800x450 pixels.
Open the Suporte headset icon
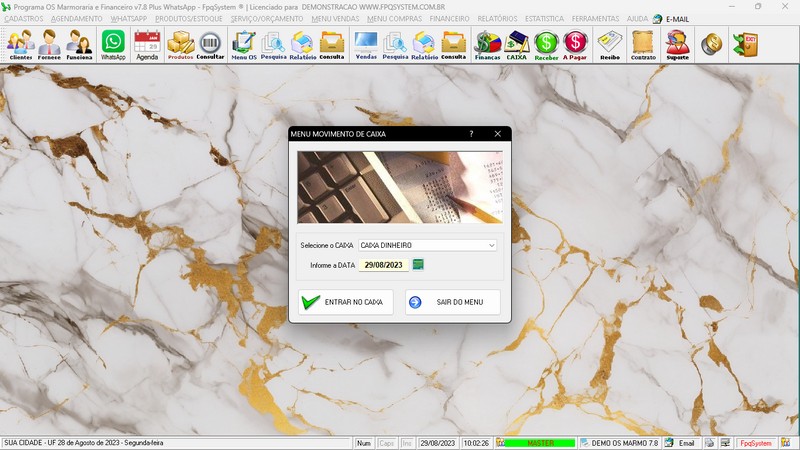click(x=678, y=44)
